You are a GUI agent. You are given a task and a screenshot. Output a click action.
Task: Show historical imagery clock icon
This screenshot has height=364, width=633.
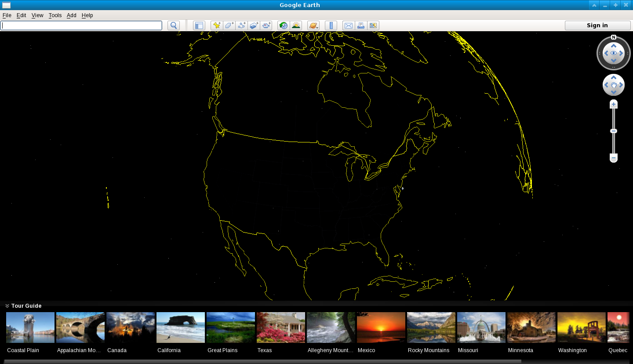(284, 25)
